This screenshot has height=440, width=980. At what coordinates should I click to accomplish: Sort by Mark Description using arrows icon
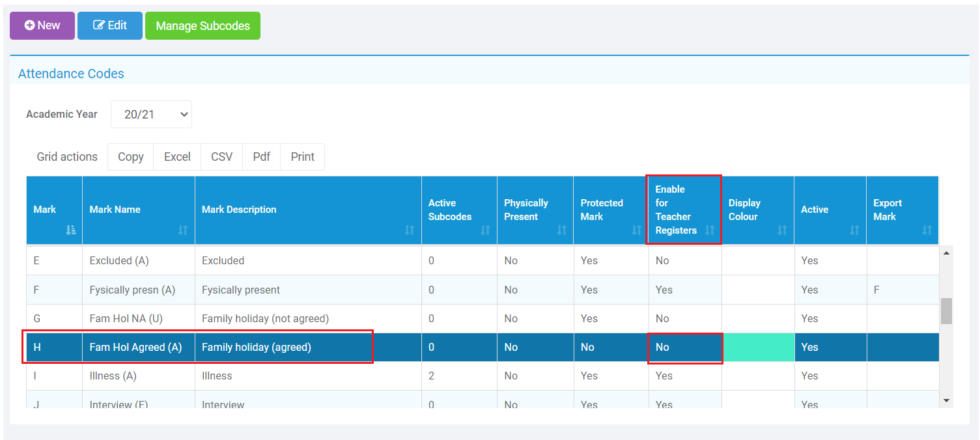click(410, 230)
